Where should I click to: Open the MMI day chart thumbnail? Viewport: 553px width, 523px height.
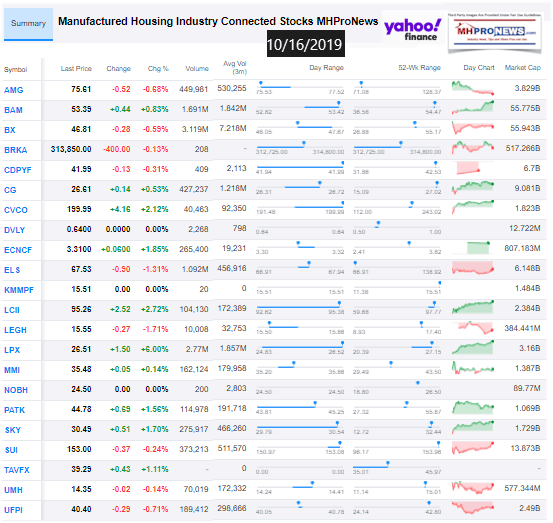(473, 368)
